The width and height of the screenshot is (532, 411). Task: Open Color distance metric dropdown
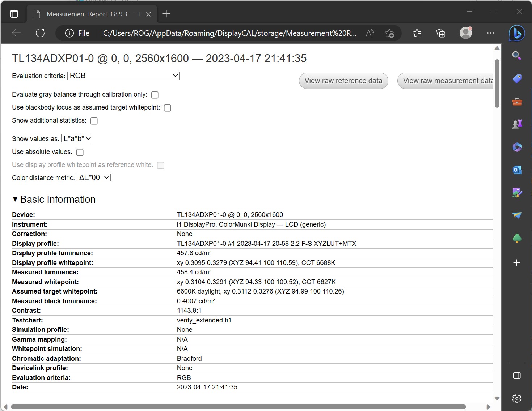click(x=93, y=177)
